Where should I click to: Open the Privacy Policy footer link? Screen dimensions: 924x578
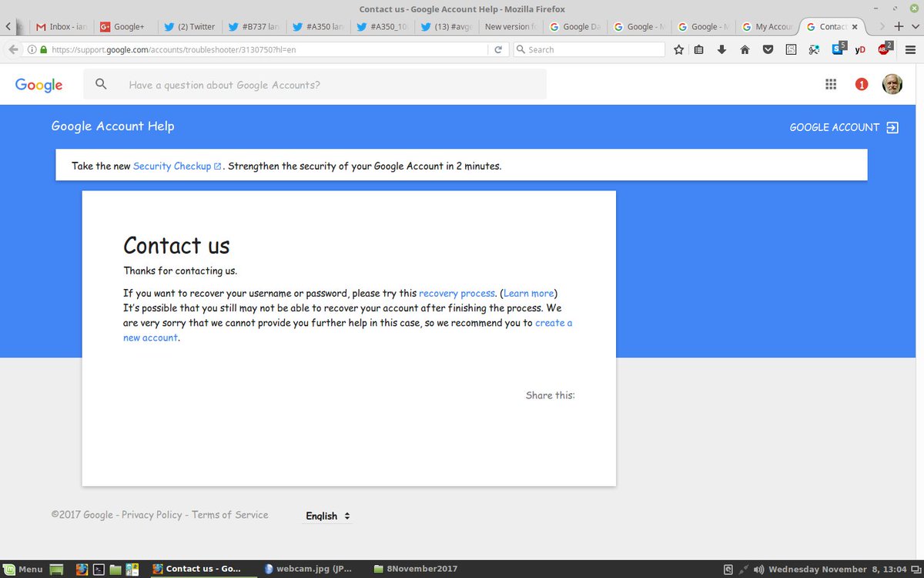coord(152,515)
